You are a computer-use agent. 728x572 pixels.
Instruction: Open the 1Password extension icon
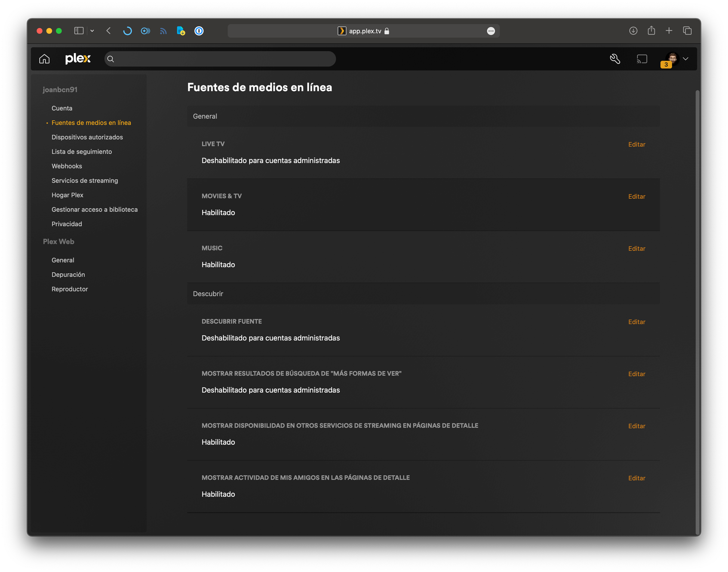[x=199, y=31]
